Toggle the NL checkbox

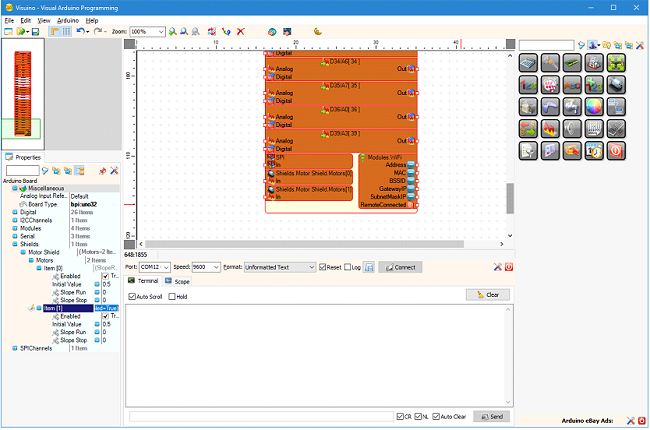pyautogui.click(x=418, y=416)
